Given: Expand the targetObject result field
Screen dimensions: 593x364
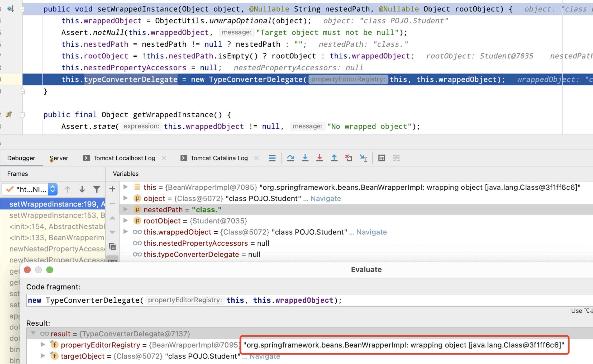Looking at the screenshot, I should coord(43,356).
